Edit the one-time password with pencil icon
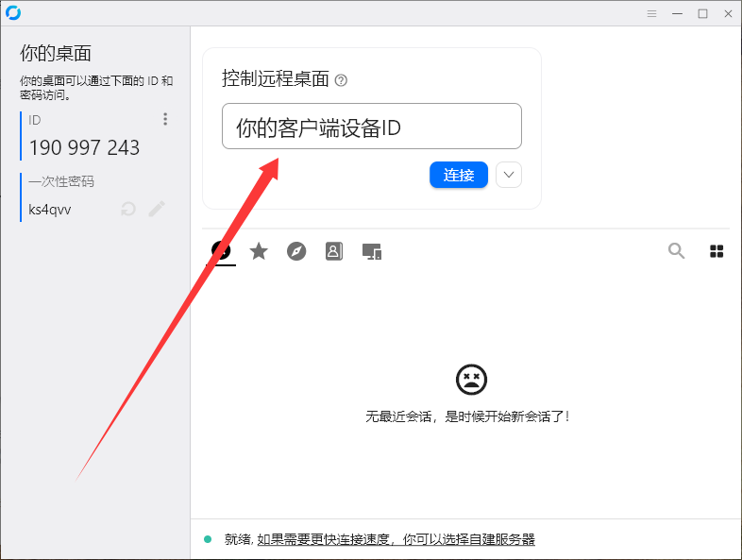 coord(157,209)
